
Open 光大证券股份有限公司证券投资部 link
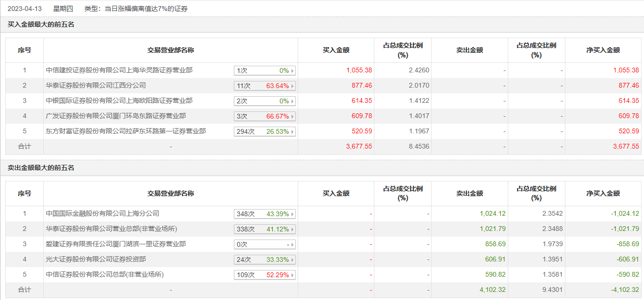pyautogui.click(x=96, y=259)
